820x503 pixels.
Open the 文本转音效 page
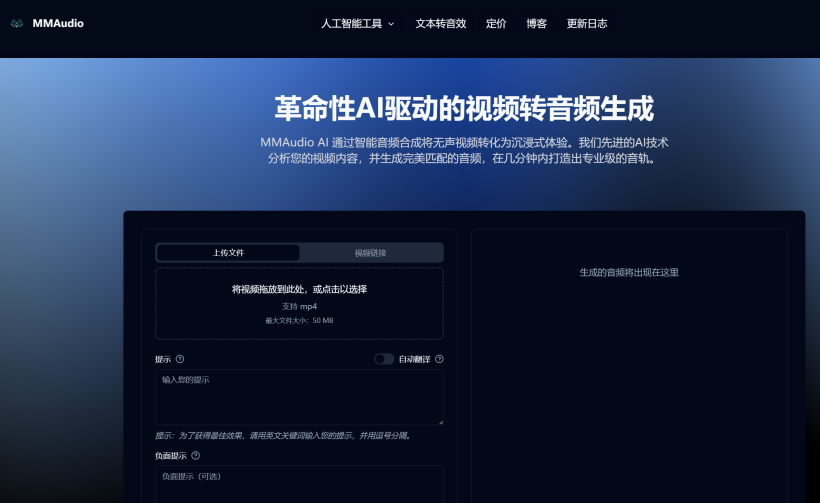[440, 24]
